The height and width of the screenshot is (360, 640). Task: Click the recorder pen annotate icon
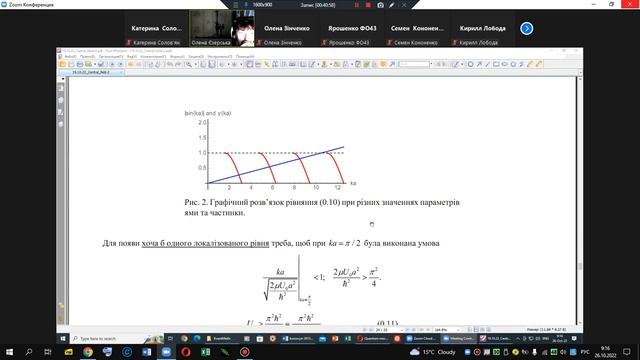point(391,5)
